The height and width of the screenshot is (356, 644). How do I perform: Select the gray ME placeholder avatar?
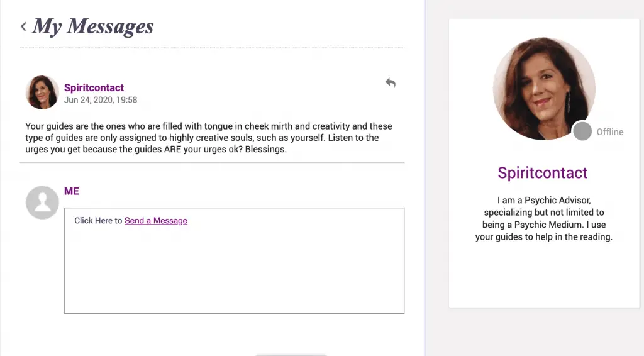(42, 203)
